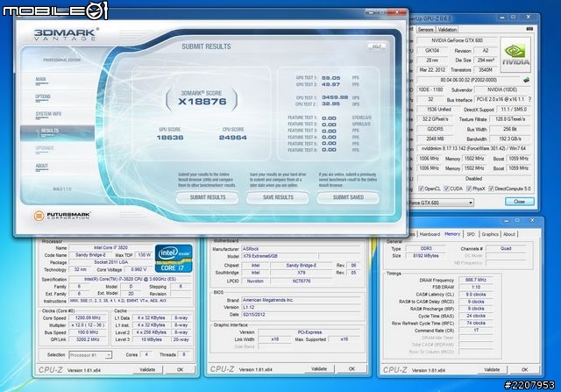Click the 3DMark Vantage logo

[66, 35]
